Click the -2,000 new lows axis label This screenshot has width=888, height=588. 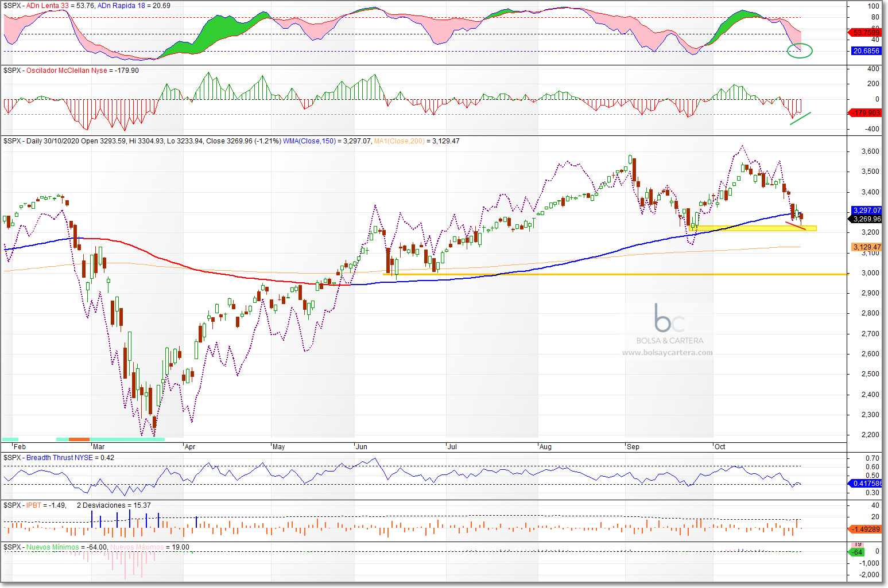click(870, 575)
